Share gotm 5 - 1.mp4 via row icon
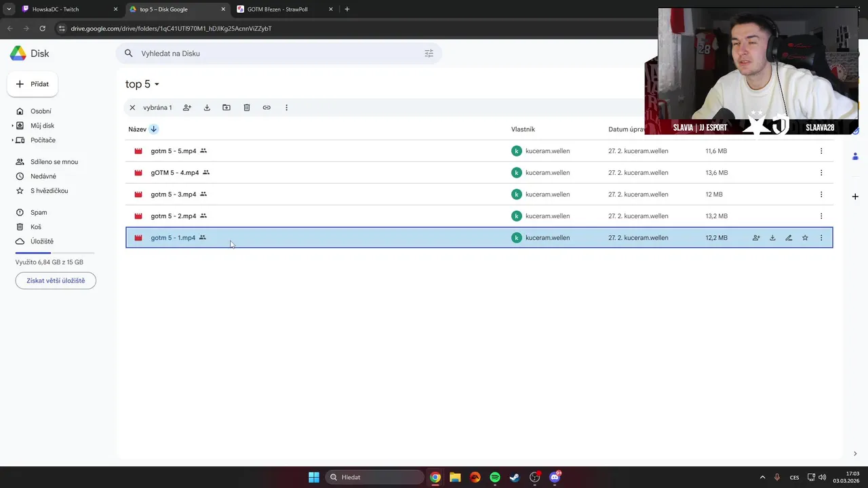This screenshot has height=488, width=868. click(x=756, y=238)
